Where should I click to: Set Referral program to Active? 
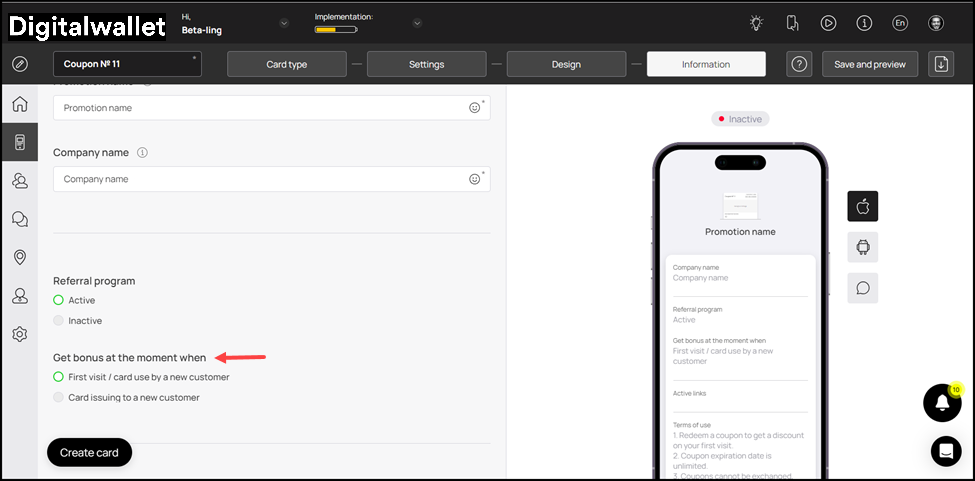(58, 300)
